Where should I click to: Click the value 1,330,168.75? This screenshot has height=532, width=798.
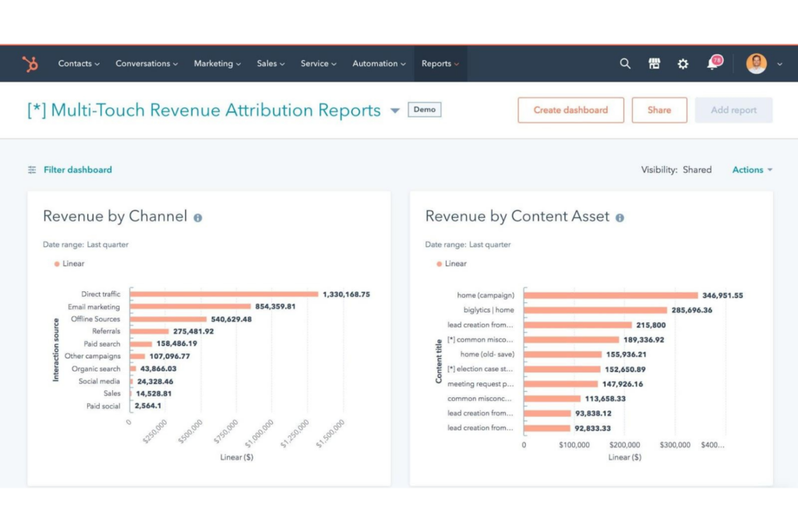(346, 294)
